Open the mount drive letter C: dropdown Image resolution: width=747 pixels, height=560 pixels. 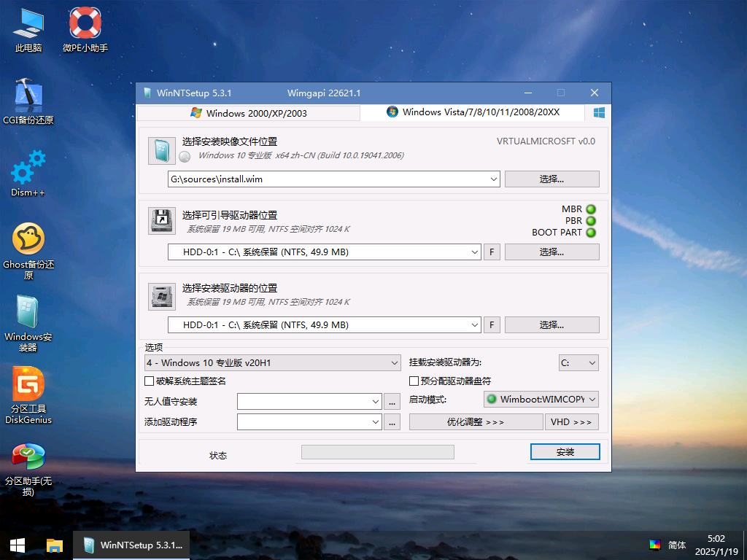click(578, 362)
